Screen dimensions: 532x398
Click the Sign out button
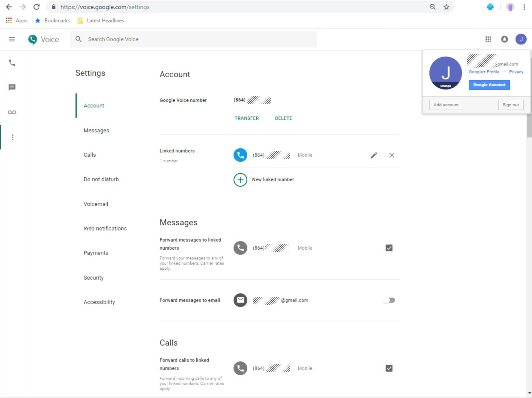click(511, 105)
